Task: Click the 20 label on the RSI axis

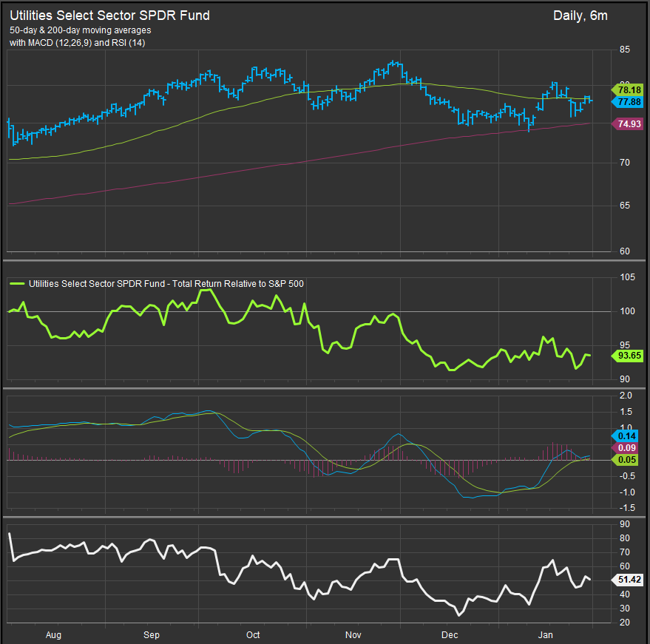Action: pos(625,623)
